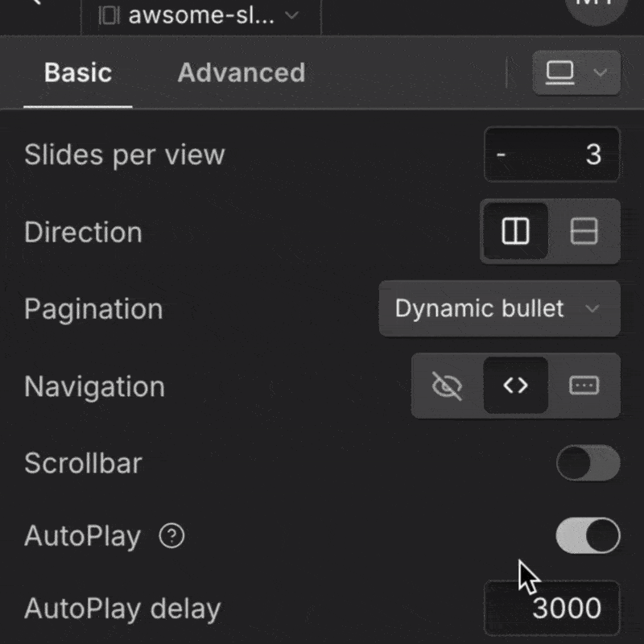Choose the arrows Navigation style icon
Viewport: 644px width, 644px height.
tap(516, 386)
